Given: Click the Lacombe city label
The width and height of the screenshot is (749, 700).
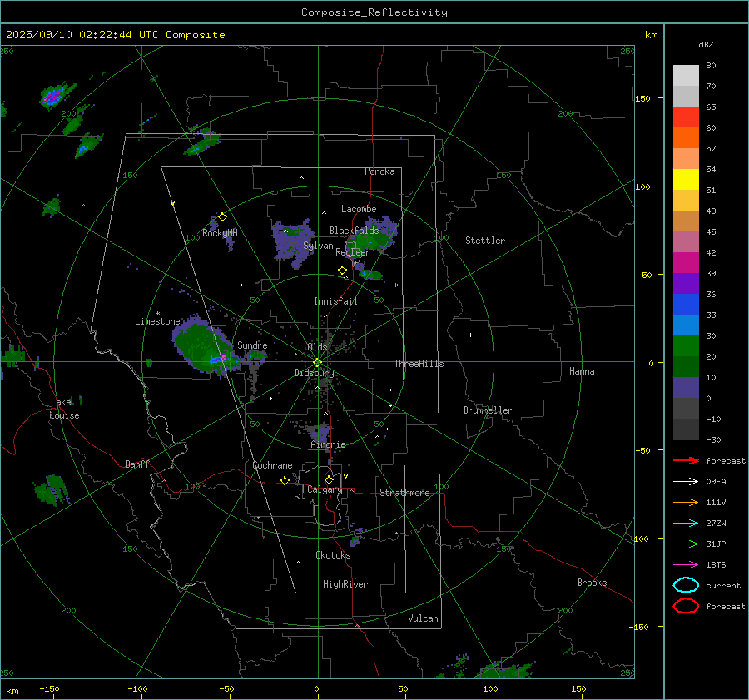Looking at the screenshot, I should (x=359, y=209).
